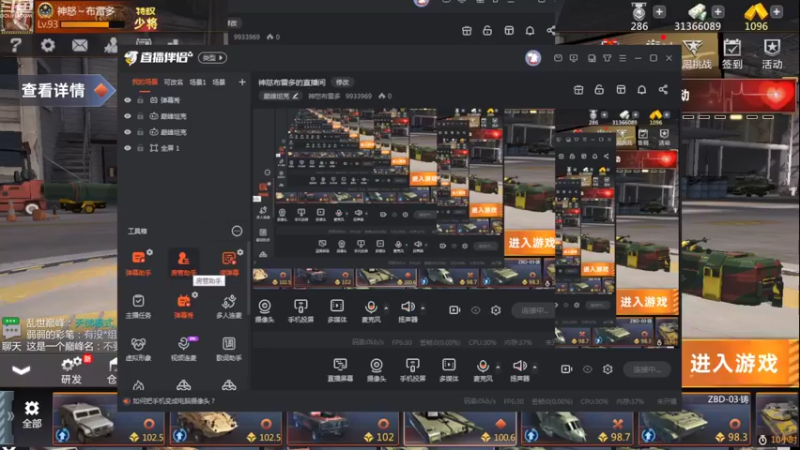Image resolution: width=800 pixels, height=450 pixels.
Task: Open the game settings gear icon
Action: [47, 45]
